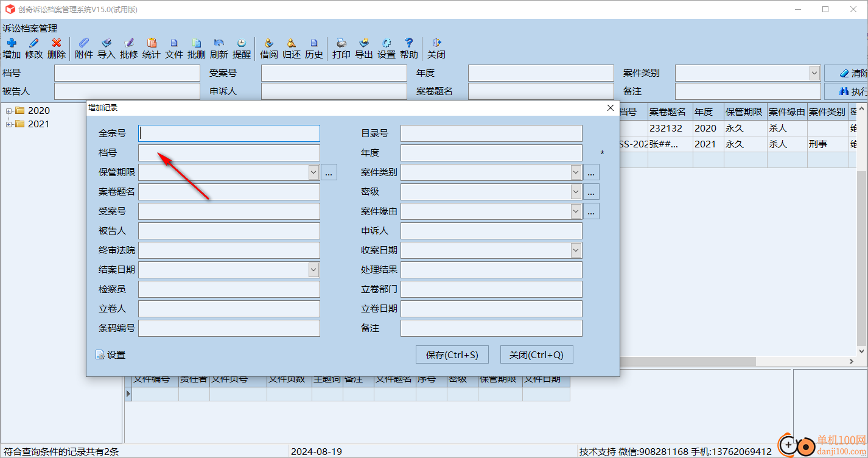
Task: Click into the 被告人 field in dialog
Action: [229, 231]
